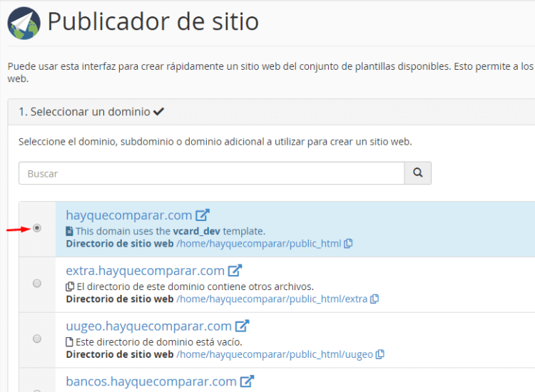Click checkmark next to Seleccionar un dominio
This screenshot has width=535, height=392.
coord(158,111)
